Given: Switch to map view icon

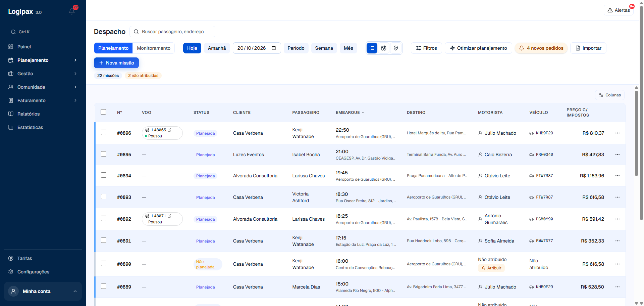Looking at the screenshot, I should 396,48.
